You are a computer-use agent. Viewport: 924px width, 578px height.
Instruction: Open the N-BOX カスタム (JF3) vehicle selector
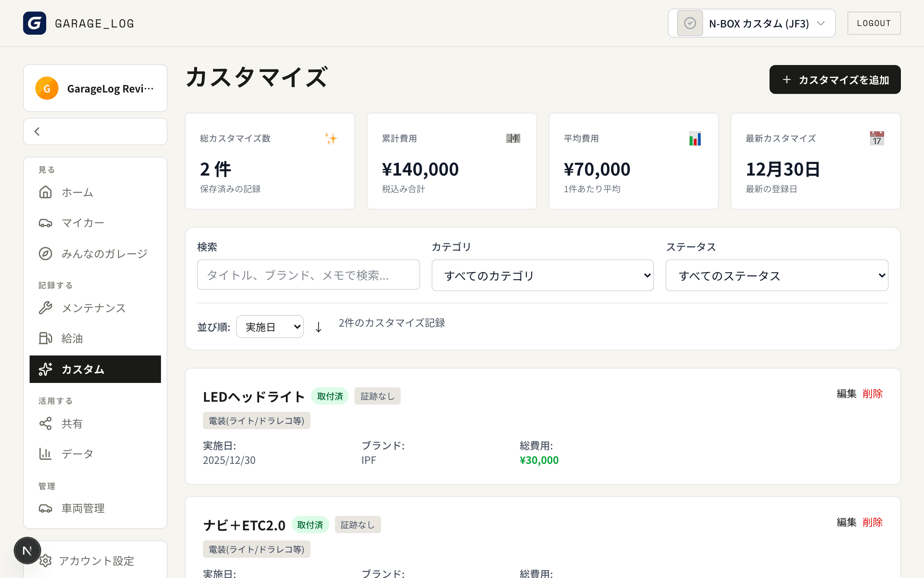[751, 23]
